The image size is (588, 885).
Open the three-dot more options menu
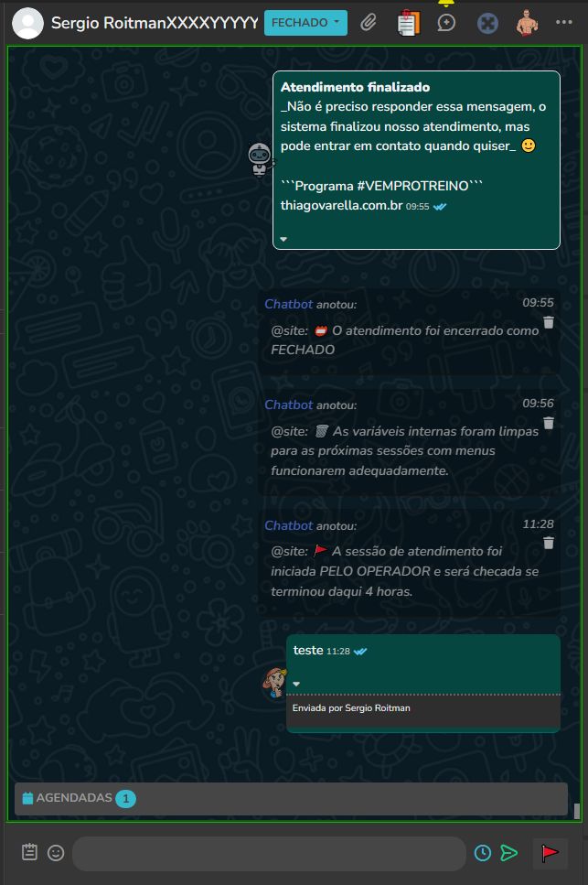point(563,22)
